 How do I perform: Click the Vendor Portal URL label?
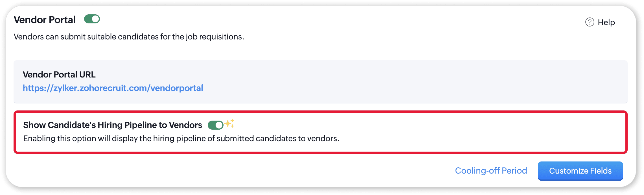pos(59,74)
